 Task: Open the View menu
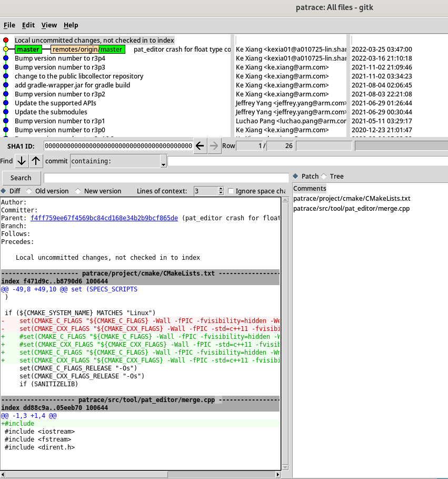click(49, 25)
